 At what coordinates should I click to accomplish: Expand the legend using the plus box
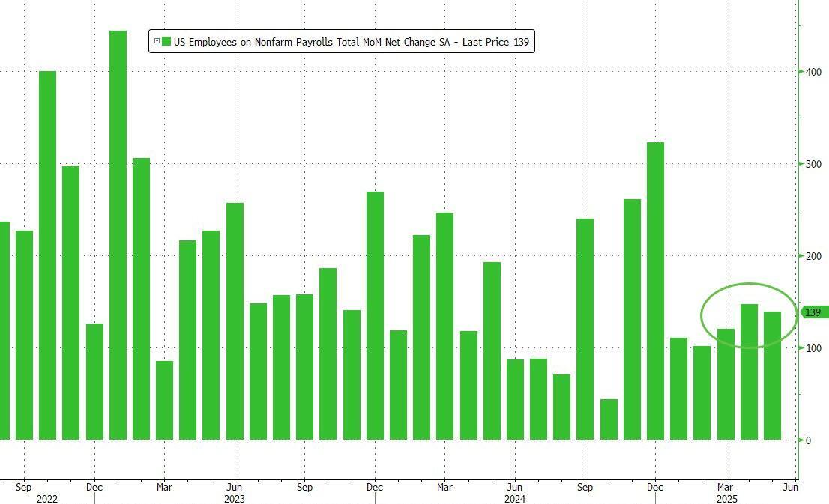coord(157,42)
